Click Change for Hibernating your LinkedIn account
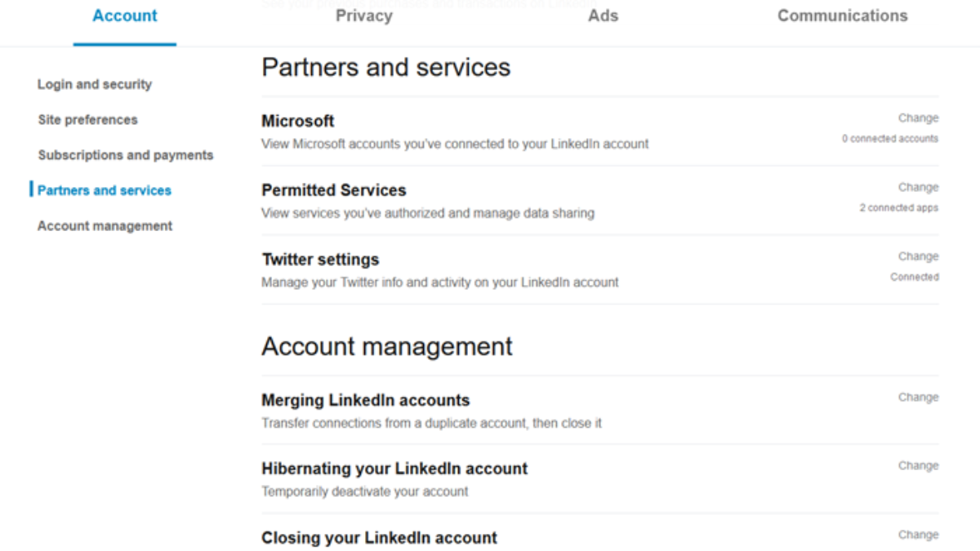Viewport: 980px width, 551px height. coord(918,466)
